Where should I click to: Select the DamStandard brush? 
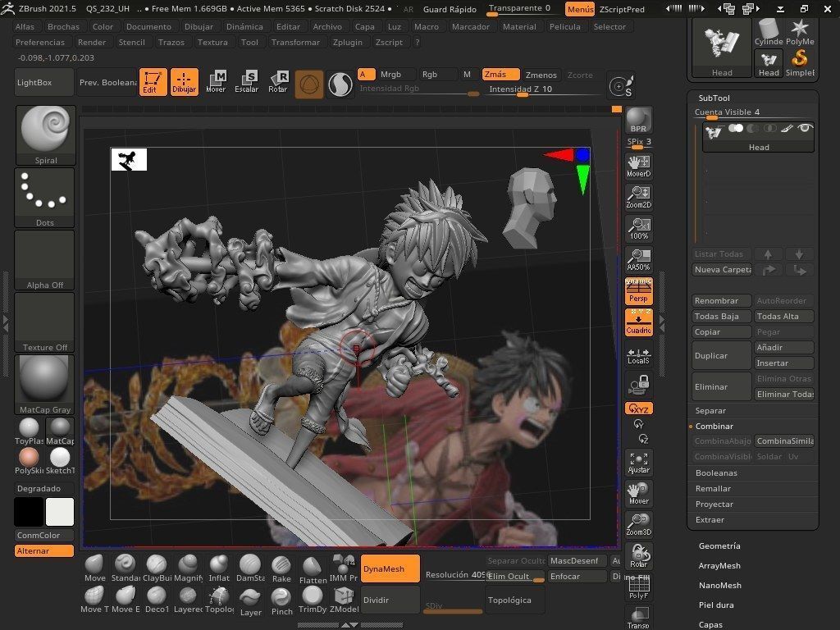(250, 568)
